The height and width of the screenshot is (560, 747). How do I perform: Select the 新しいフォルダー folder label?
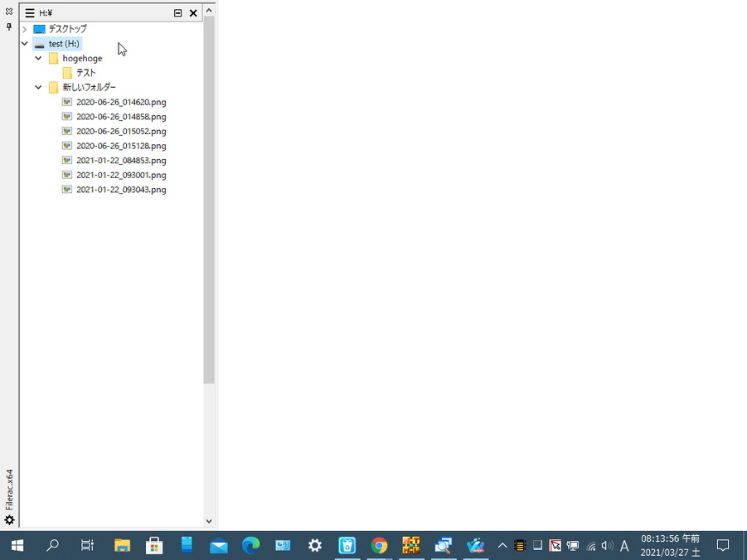tap(89, 87)
